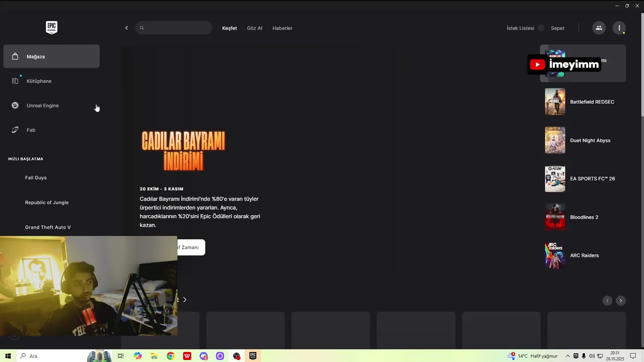Open Windows notification center

633,356
